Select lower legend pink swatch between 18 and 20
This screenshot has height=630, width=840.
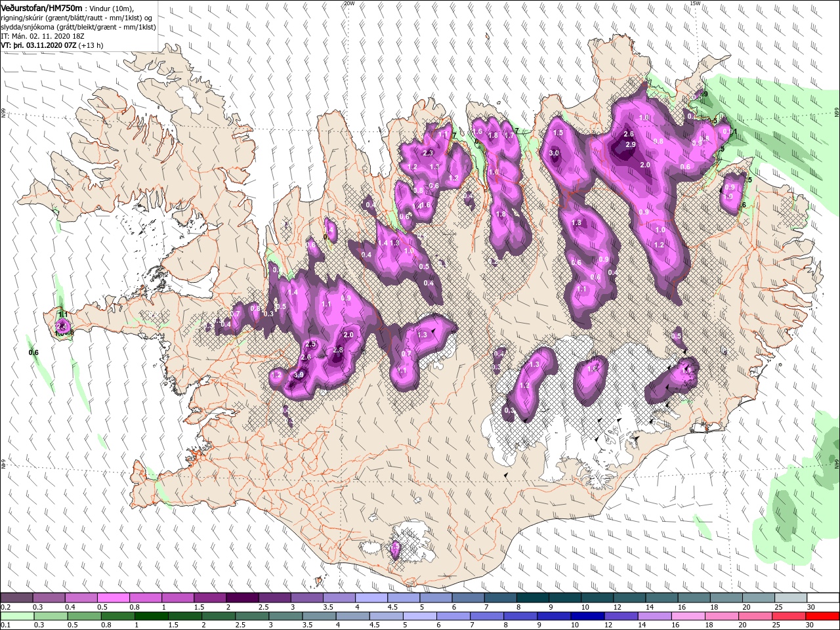coord(721,616)
